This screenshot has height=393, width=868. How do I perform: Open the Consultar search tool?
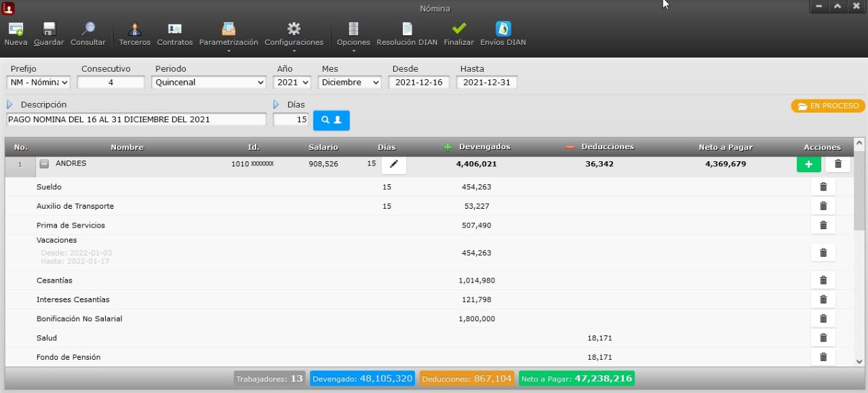[88, 29]
